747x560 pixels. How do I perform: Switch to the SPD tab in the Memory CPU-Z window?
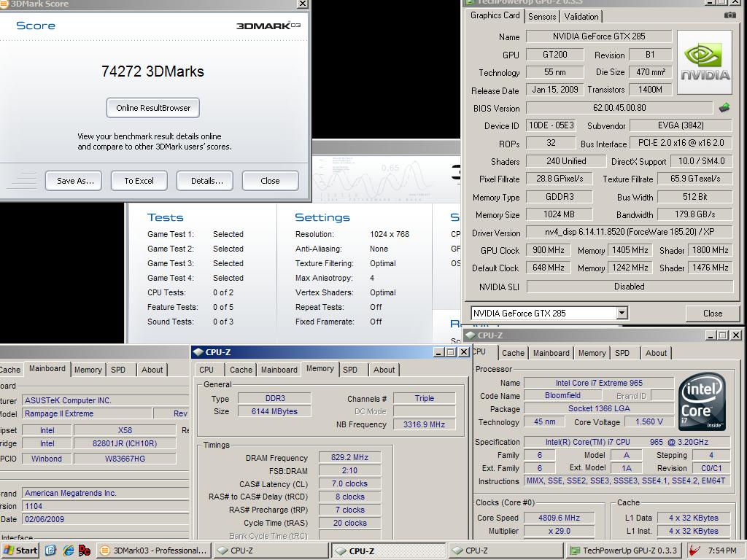click(349, 370)
